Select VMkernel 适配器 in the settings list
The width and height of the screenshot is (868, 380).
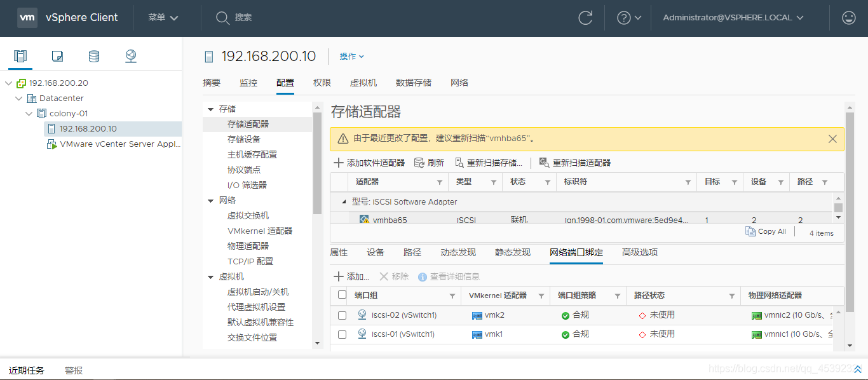point(260,231)
